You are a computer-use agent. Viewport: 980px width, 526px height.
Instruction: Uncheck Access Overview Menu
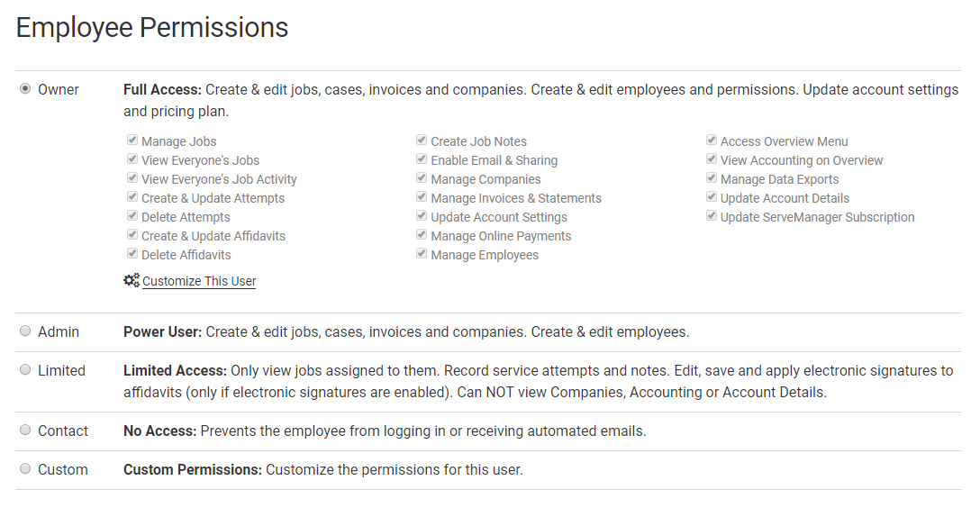pos(711,140)
